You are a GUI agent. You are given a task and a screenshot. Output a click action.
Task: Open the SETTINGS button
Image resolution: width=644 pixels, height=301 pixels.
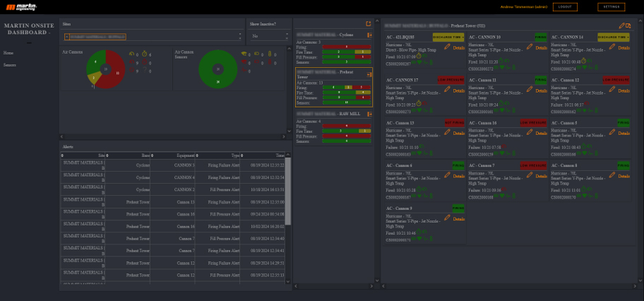point(611,6)
